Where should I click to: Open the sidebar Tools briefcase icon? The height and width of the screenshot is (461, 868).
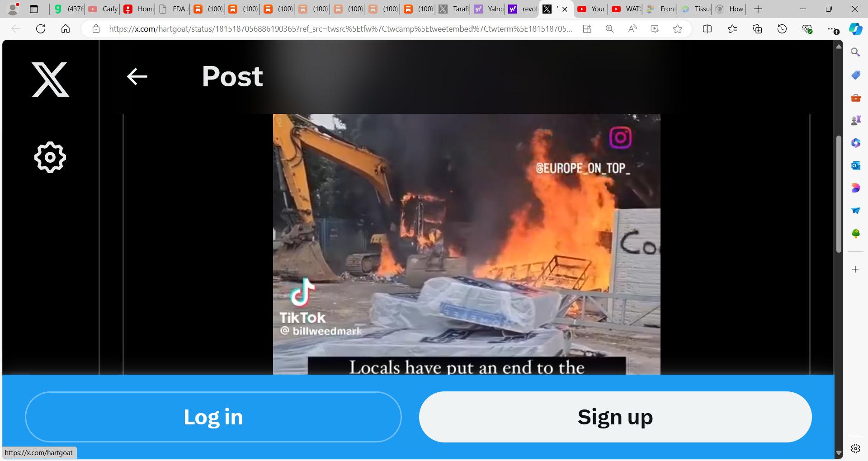(855, 98)
